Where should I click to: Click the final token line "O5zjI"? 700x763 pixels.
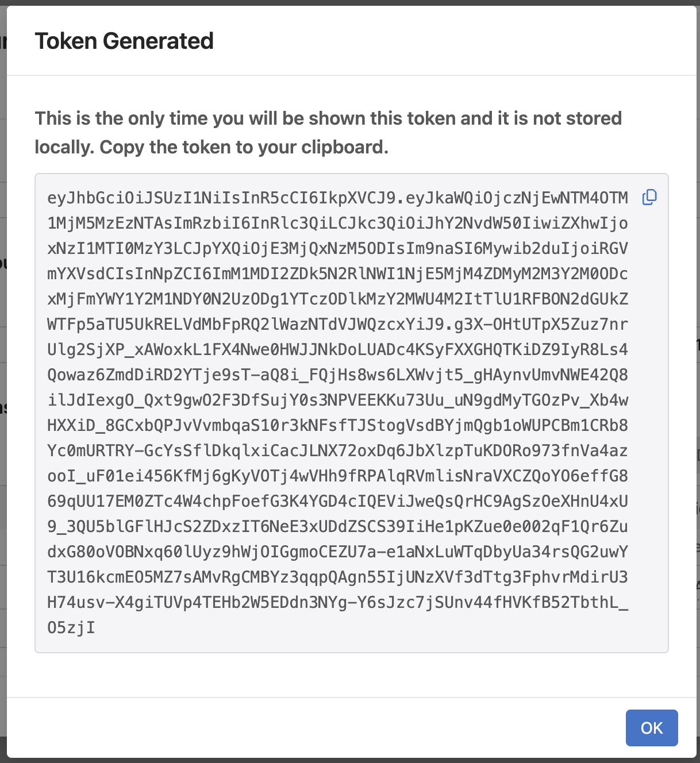pyautogui.click(x=71, y=628)
